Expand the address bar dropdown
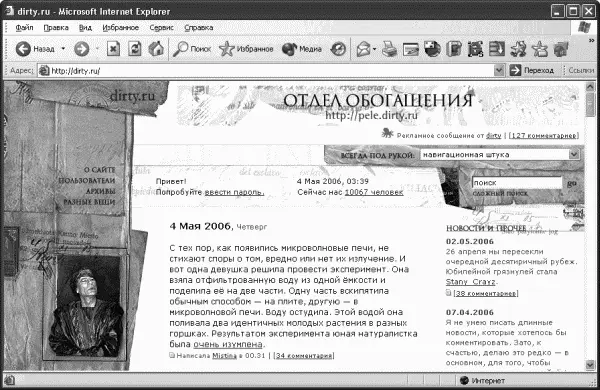 click(499, 70)
